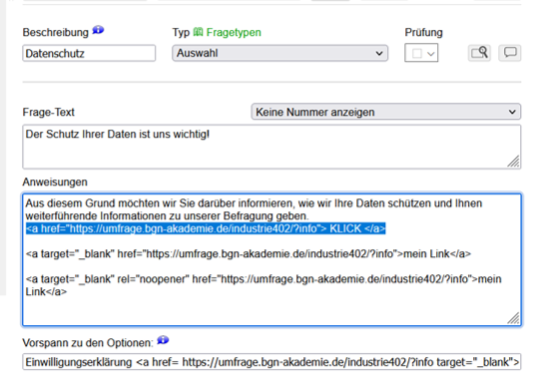
Task: Click the Prüfung label
Action: (x=423, y=32)
